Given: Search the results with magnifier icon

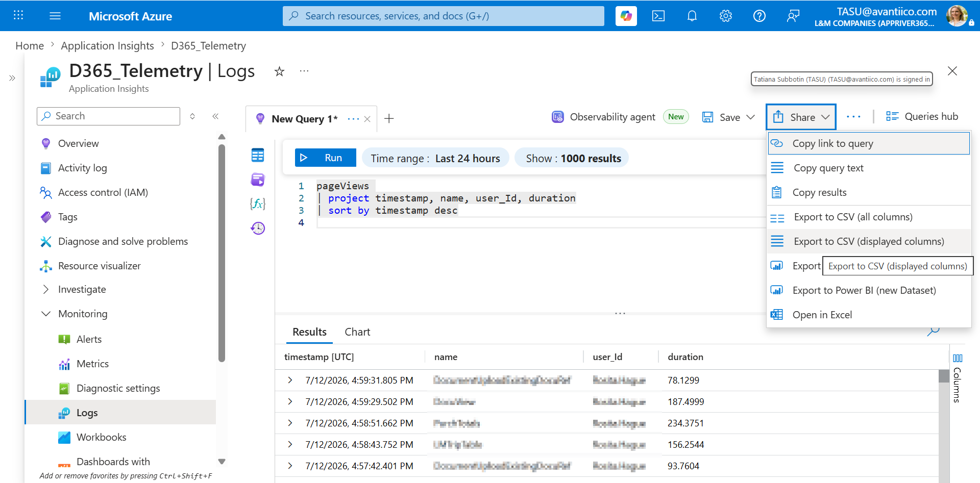Looking at the screenshot, I should pyautogui.click(x=933, y=331).
